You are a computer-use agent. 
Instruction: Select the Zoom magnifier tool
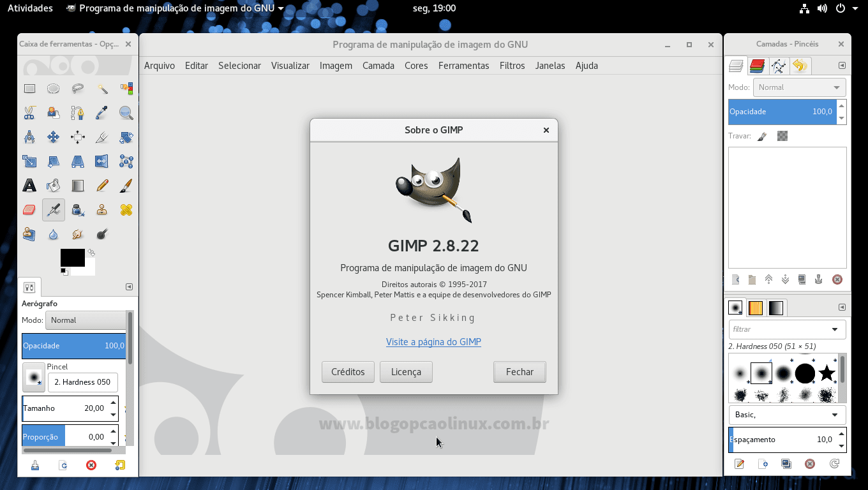coord(126,113)
